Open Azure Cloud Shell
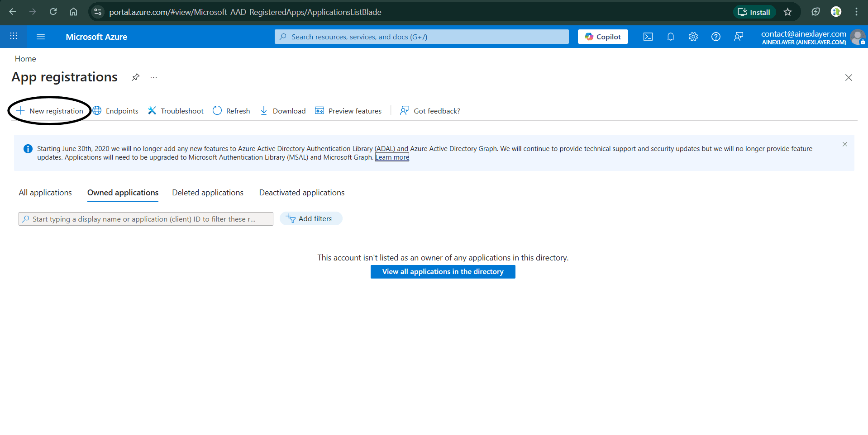 (x=648, y=37)
